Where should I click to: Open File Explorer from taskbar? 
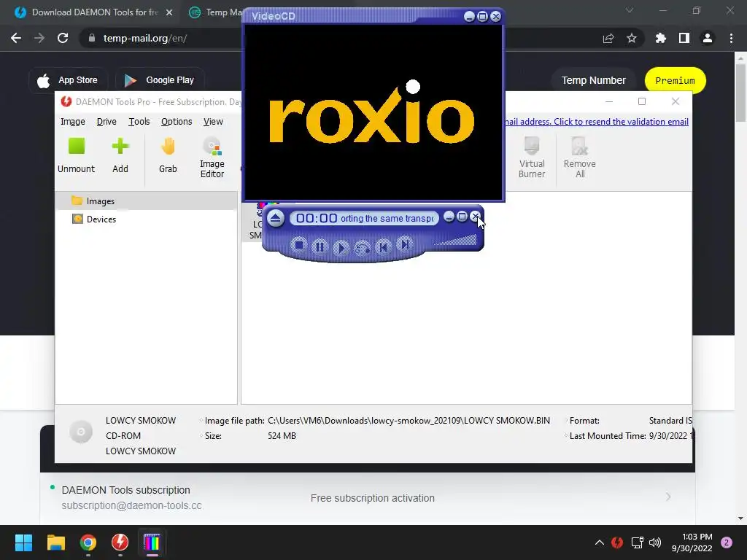coord(55,542)
